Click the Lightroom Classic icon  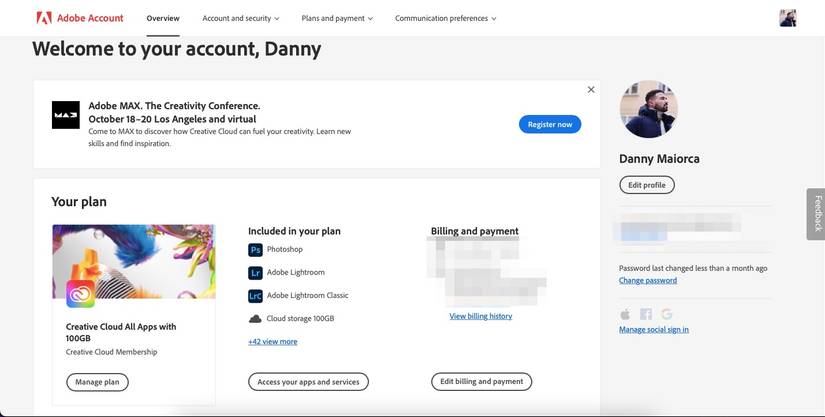[x=255, y=295]
